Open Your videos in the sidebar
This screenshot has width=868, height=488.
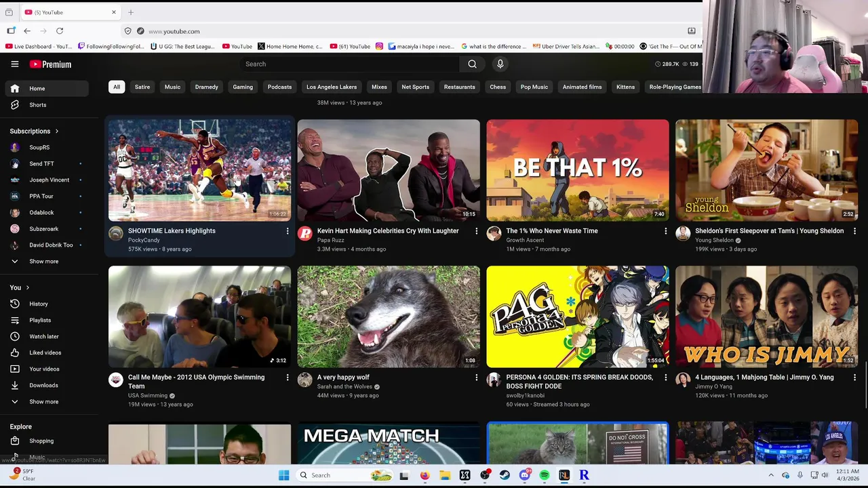[x=47, y=369]
